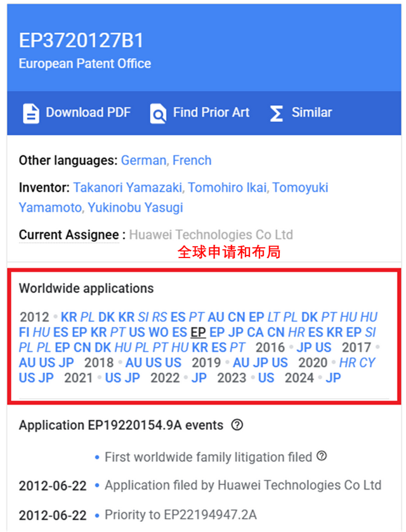The width and height of the screenshot is (406, 532).
Task: Click the European Patent Office subtitle
Action: (85, 63)
